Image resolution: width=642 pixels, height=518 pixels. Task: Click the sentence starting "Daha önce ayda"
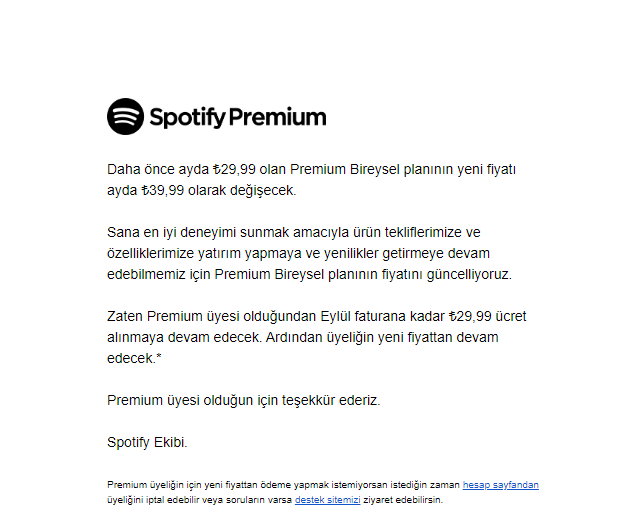(x=311, y=179)
